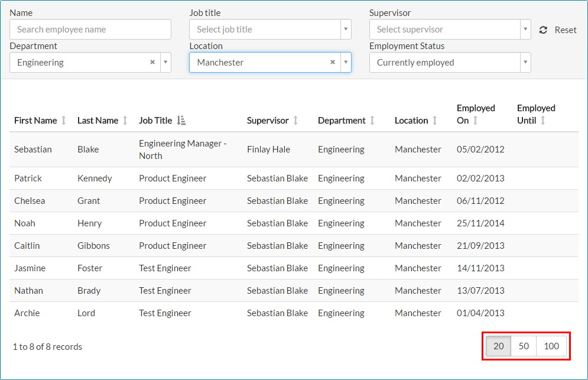Click the Reset refresh icon
This screenshot has height=380, width=588.
[x=543, y=30]
